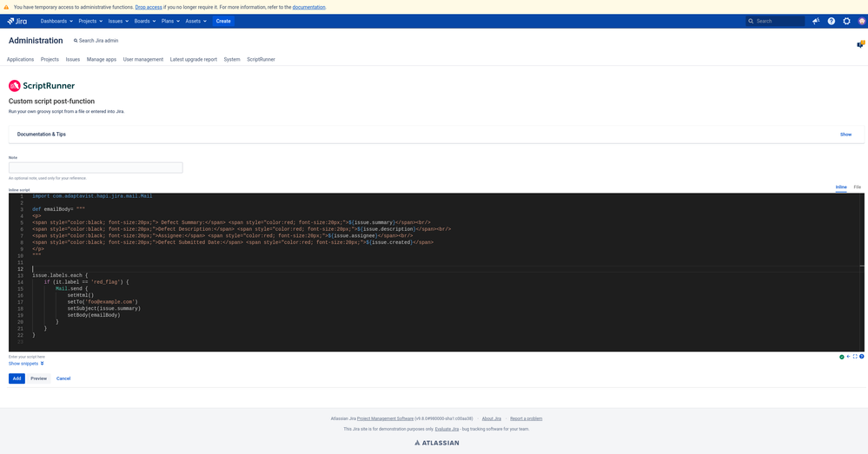Click the Preview button
The image size is (868, 454).
coord(39,378)
